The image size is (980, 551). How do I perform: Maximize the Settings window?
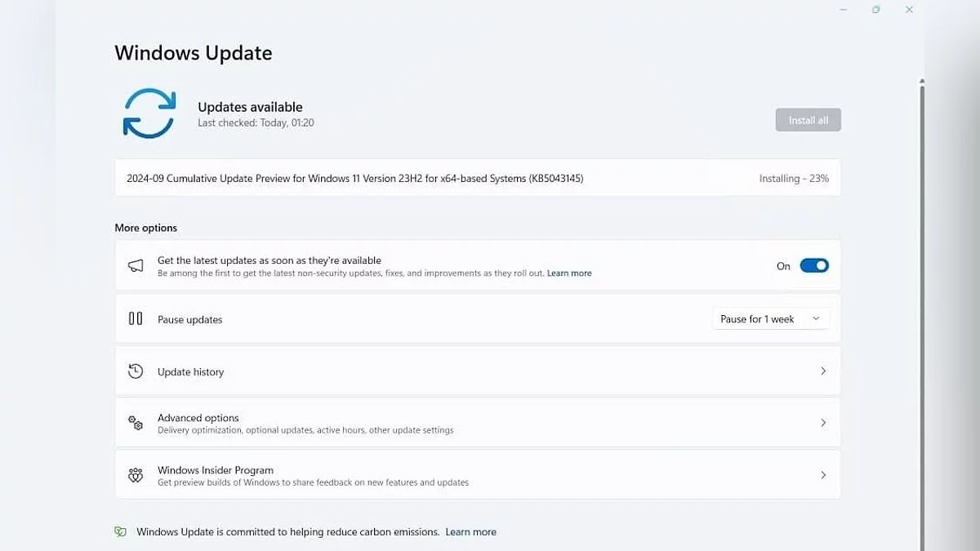click(875, 10)
